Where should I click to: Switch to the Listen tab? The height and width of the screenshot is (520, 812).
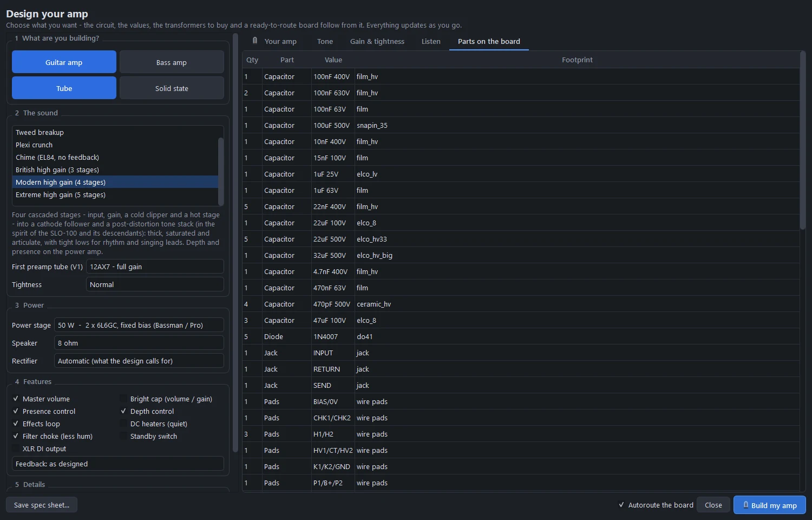click(x=431, y=41)
